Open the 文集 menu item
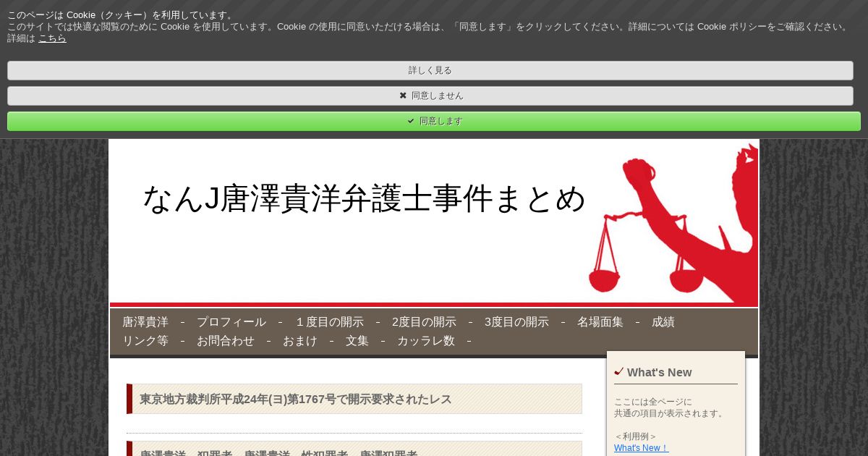The width and height of the screenshot is (868, 456). point(357,341)
